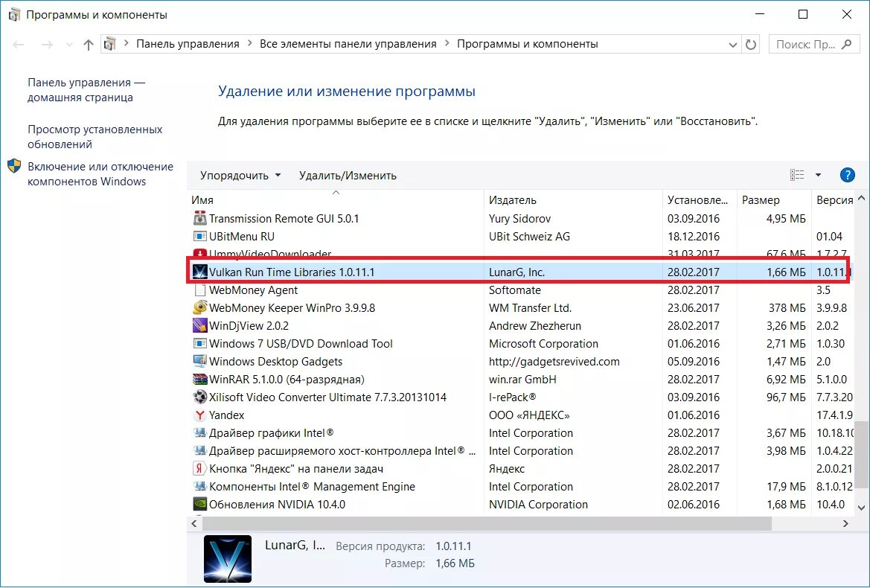Click the WinRAR 5.1.0.0 icon
The image size is (870, 588).
click(x=199, y=380)
